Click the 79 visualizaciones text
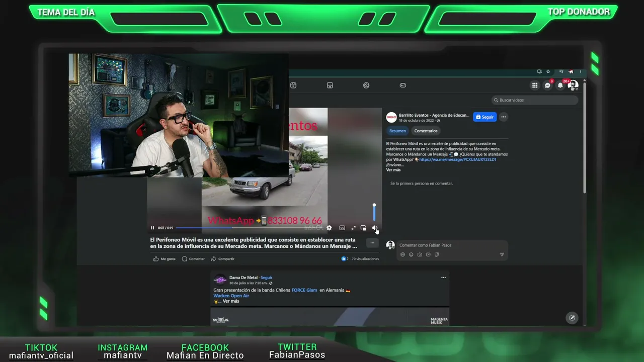The height and width of the screenshot is (362, 644). 365,259
